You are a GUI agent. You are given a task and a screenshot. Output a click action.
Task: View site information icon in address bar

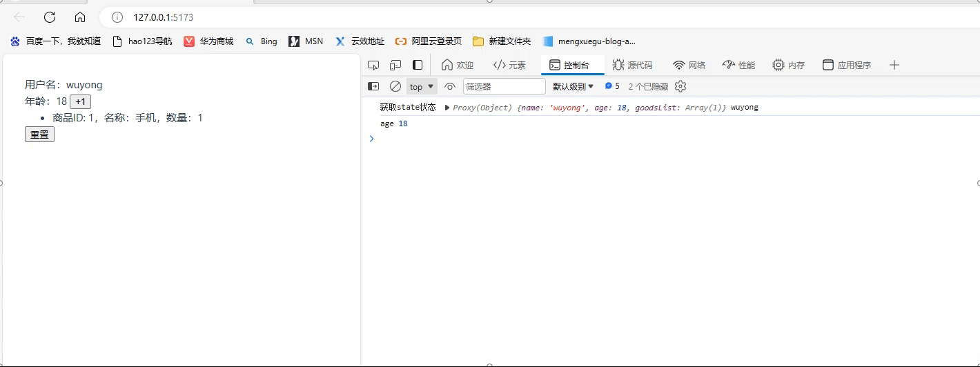(117, 17)
